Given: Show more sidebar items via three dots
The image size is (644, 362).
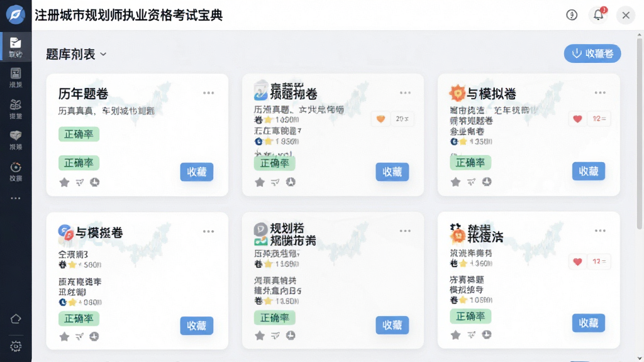Looking at the screenshot, I should (16, 198).
